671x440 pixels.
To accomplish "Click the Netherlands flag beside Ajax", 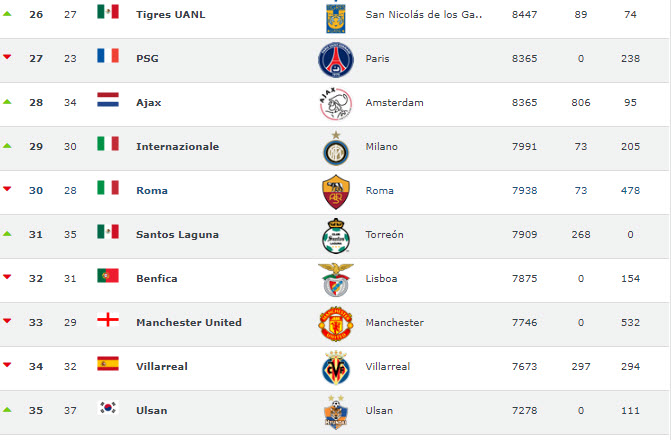I will [108, 99].
